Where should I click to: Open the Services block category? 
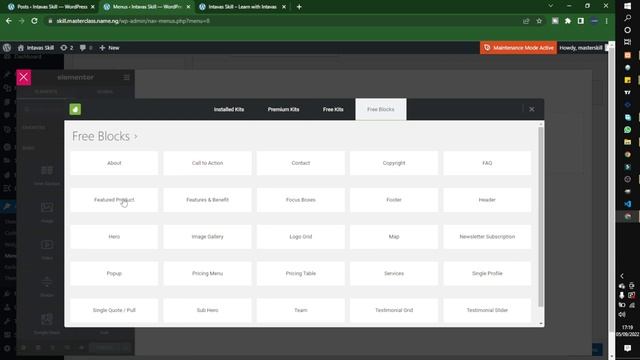(394, 273)
